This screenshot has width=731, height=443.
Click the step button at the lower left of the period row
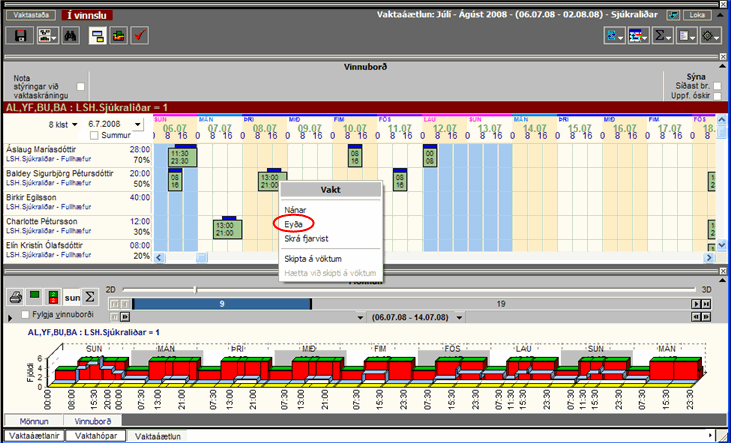(125, 317)
